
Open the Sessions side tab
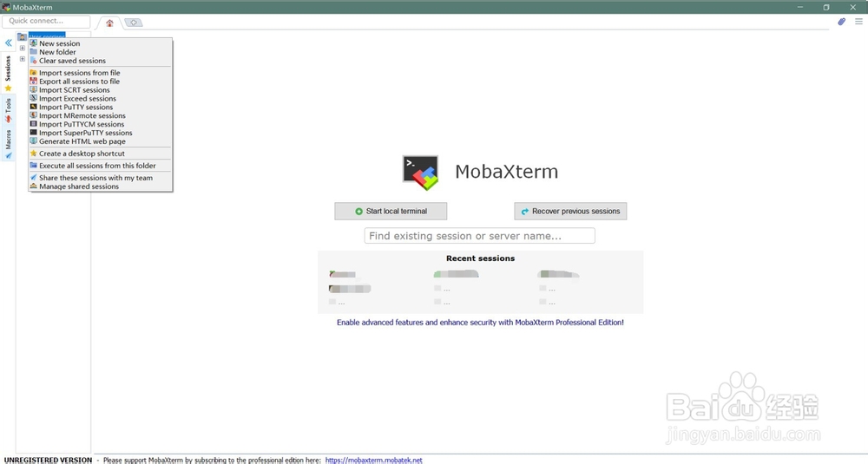(8, 73)
